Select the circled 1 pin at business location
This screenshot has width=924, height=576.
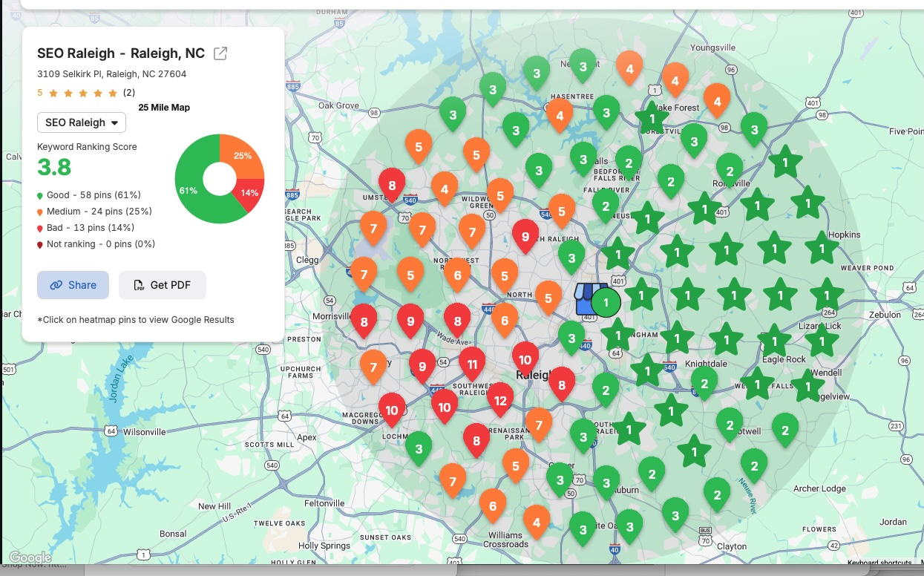tap(606, 302)
